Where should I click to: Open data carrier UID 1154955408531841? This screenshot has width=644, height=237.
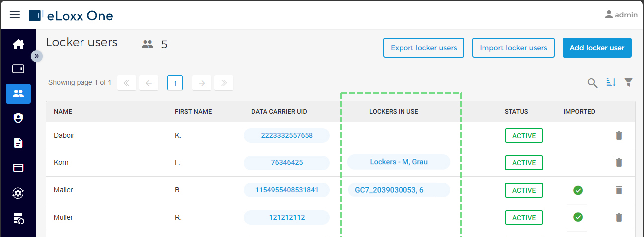point(287,190)
